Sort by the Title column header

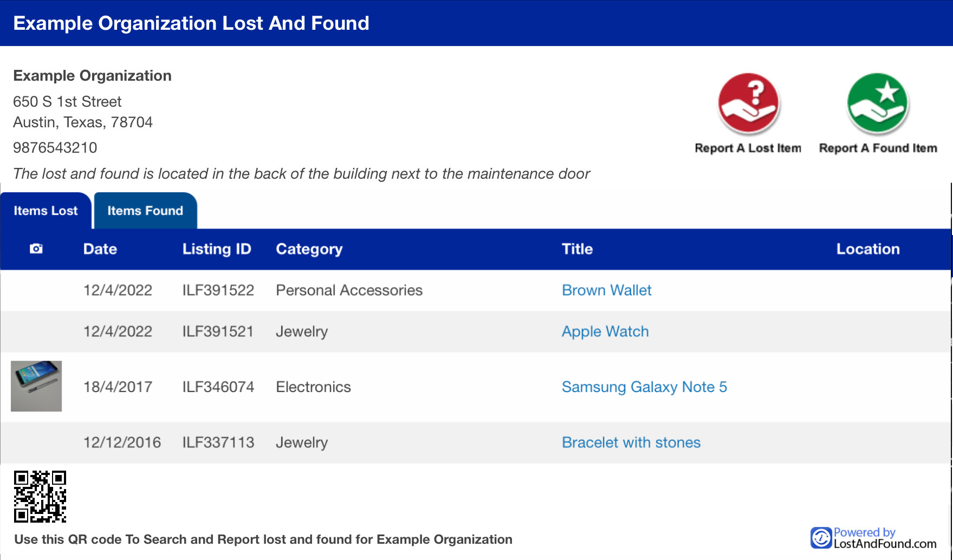577,249
